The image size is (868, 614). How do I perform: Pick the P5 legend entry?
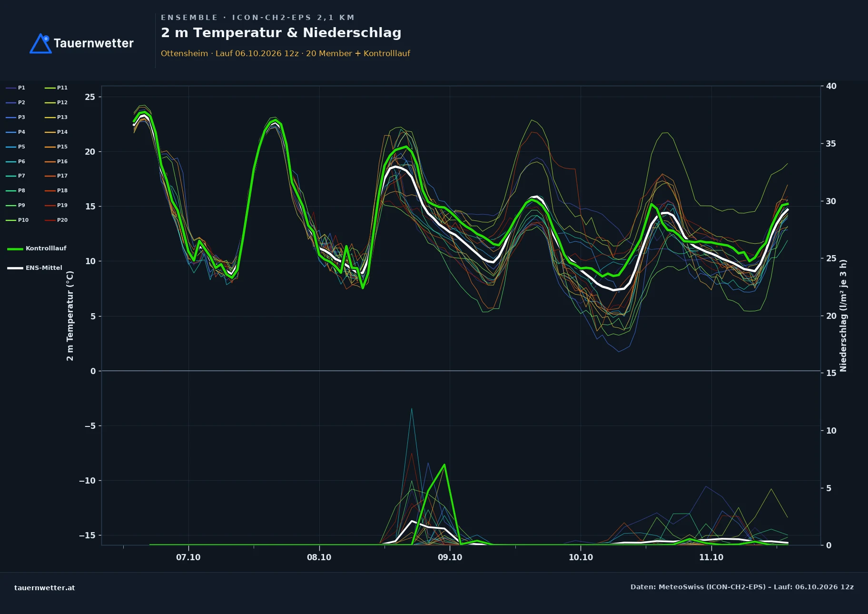(x=16, y=147)
